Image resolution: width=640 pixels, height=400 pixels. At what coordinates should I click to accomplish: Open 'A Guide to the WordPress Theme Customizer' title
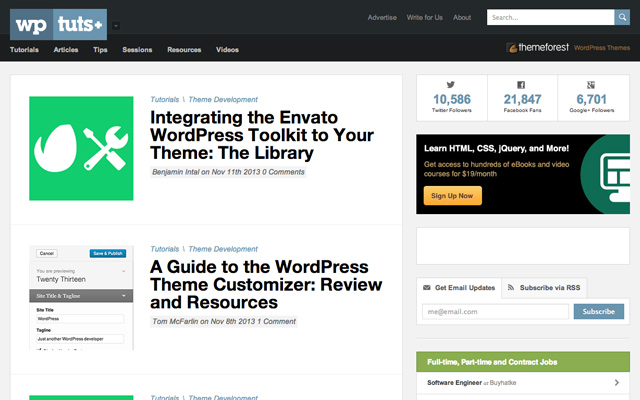coord(266,284)
